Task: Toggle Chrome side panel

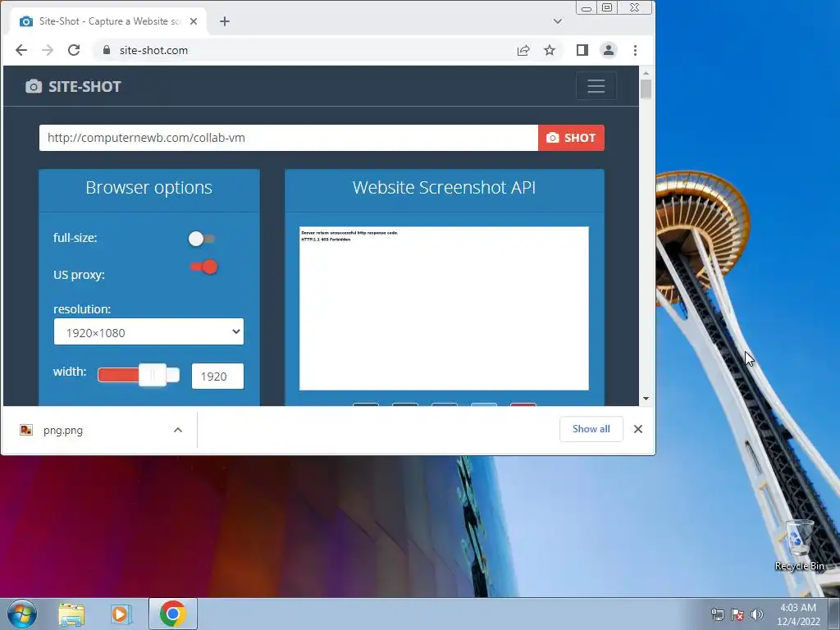Action: pos(582,50)
